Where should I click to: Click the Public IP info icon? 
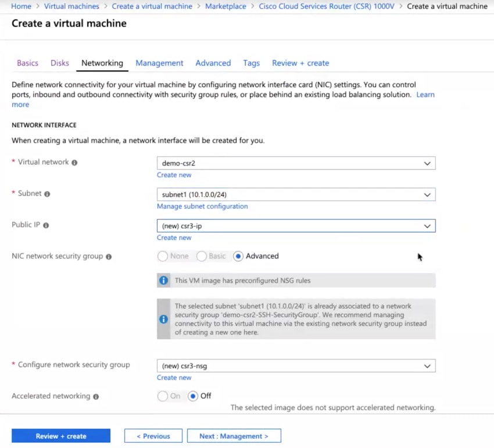click(46, 225)
